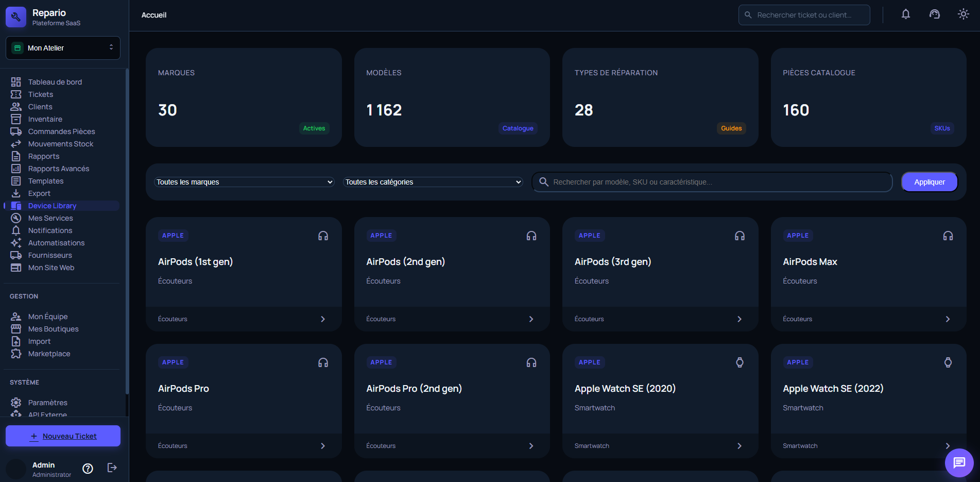Click the Device Library devices icon
980x482 pixels.
point(16,206)
